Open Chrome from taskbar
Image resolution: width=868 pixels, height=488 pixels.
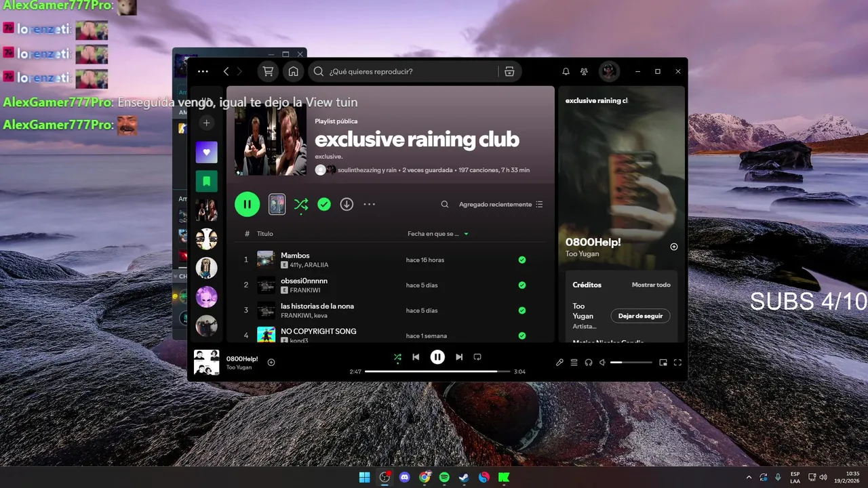coord(425,477)
